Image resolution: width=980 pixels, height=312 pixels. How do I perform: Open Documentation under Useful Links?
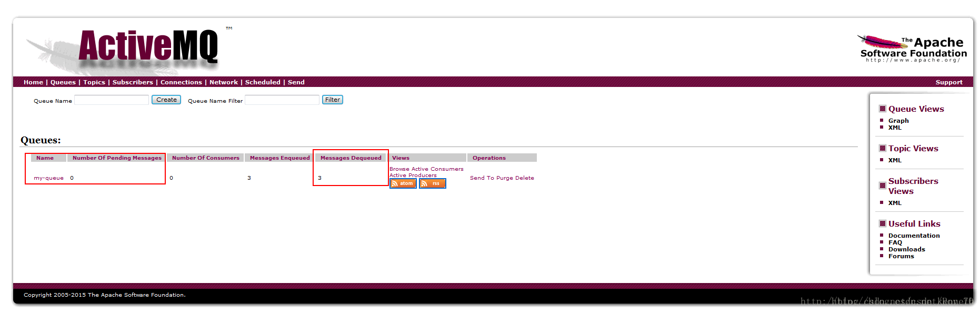click(914, 236)
